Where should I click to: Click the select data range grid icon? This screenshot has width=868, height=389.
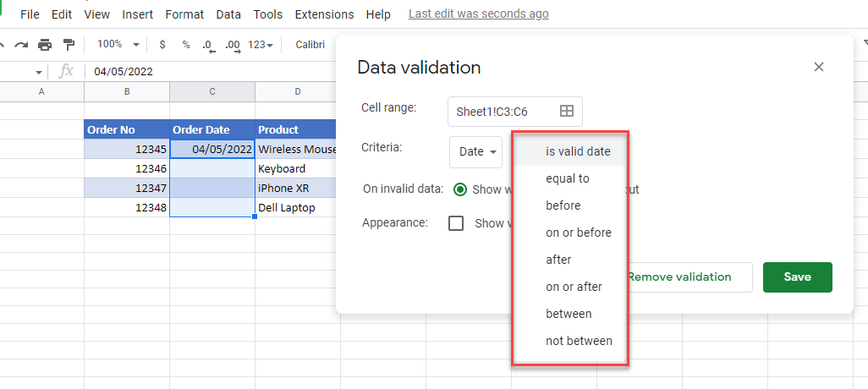567,111
